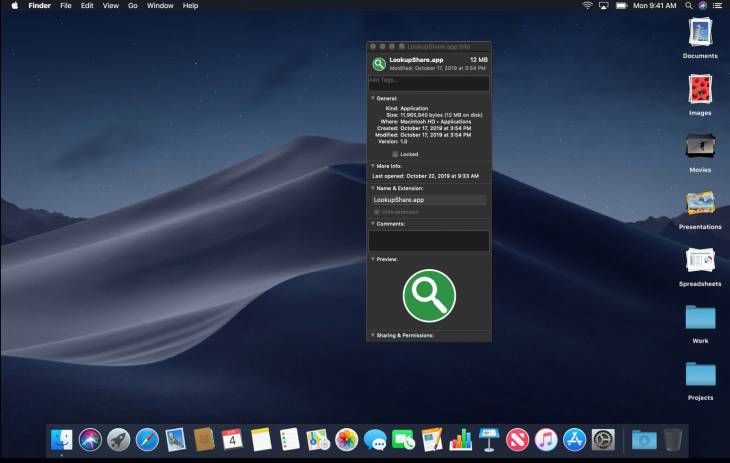Screen dimensions: 730x463
Task: Open the Photos app in dock
Action: (x=347, y=439)
